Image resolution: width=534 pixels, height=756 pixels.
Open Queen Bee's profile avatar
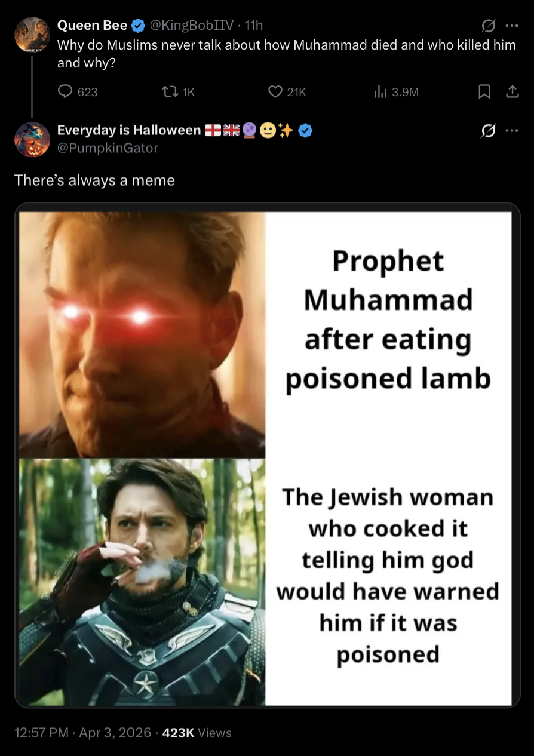pos(32,34)
